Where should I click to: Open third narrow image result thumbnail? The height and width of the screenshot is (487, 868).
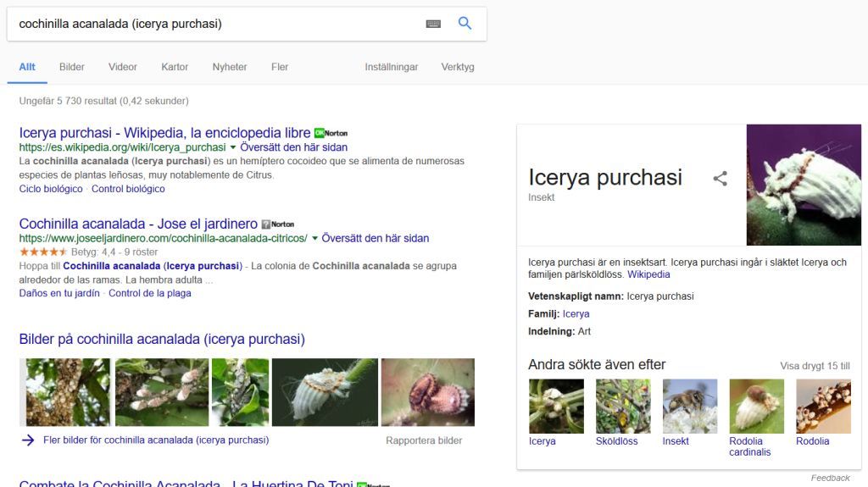[240, 392]
